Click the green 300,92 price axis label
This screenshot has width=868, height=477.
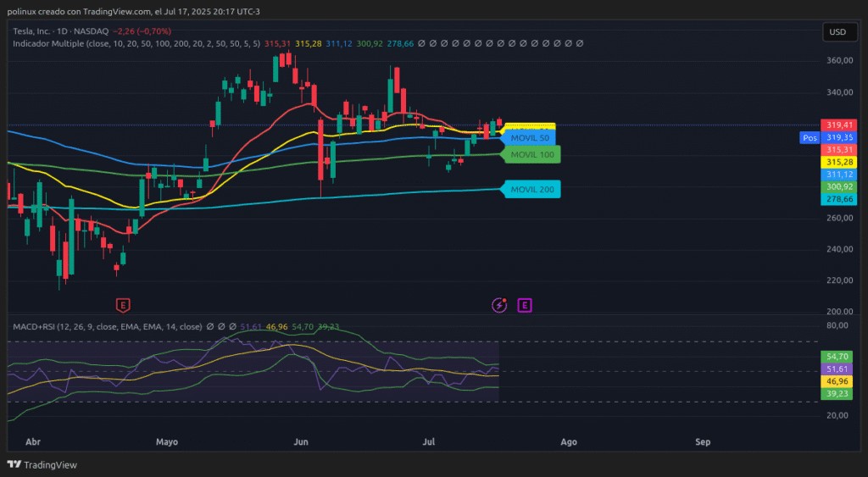pyautogui.click(x=839, y=186)
